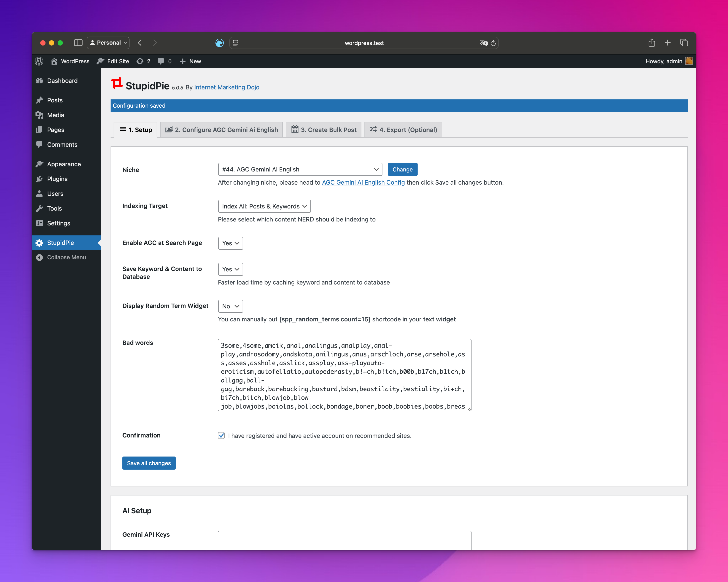Click the WordPress logo icon in admin bar

coord(39,61)
